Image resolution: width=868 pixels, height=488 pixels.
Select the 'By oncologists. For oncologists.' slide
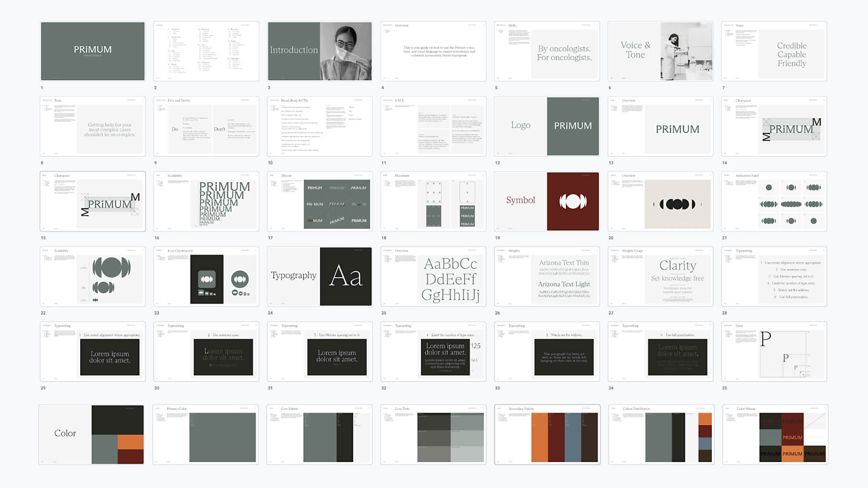[547, 51]
